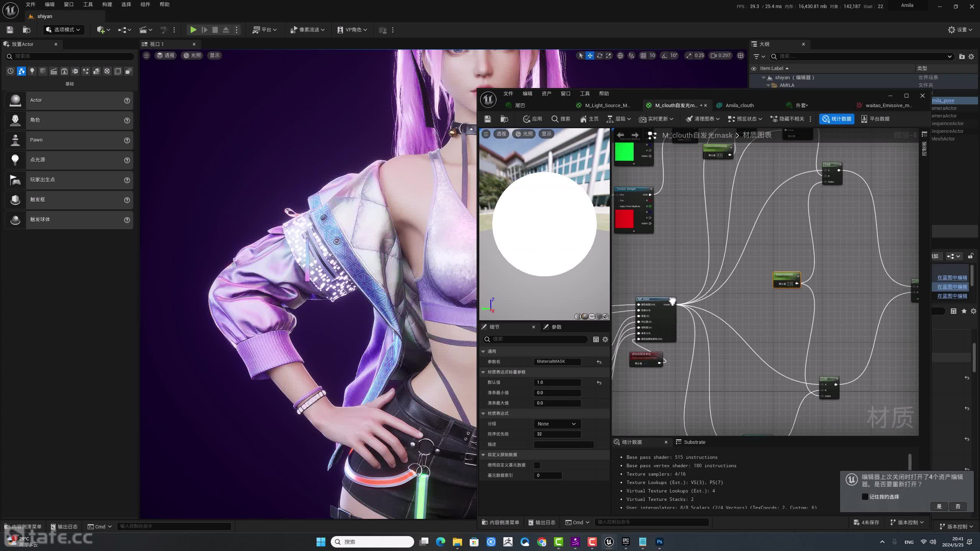Click Yes (是) on reopen prompt
This screenshot has width=980, height=551.
coord(939,507)
